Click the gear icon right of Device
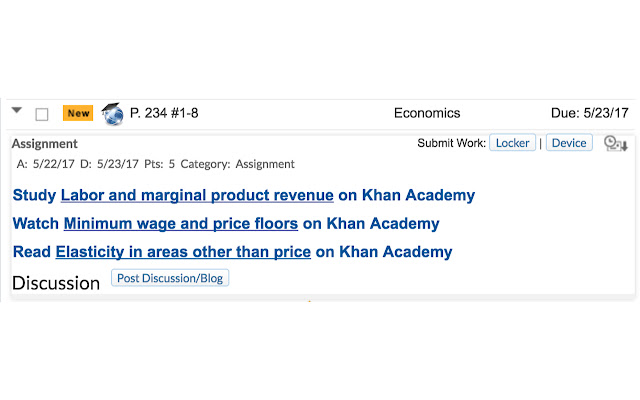 [x=615, y=144]
